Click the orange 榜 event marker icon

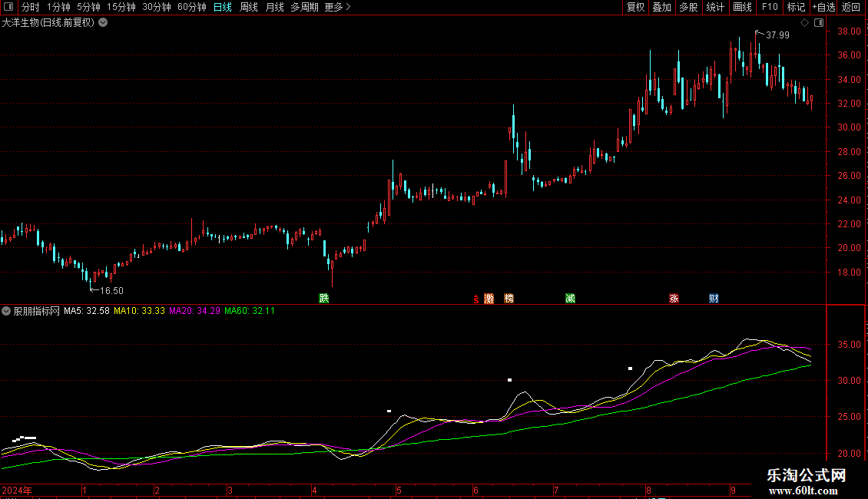point(509,298)
